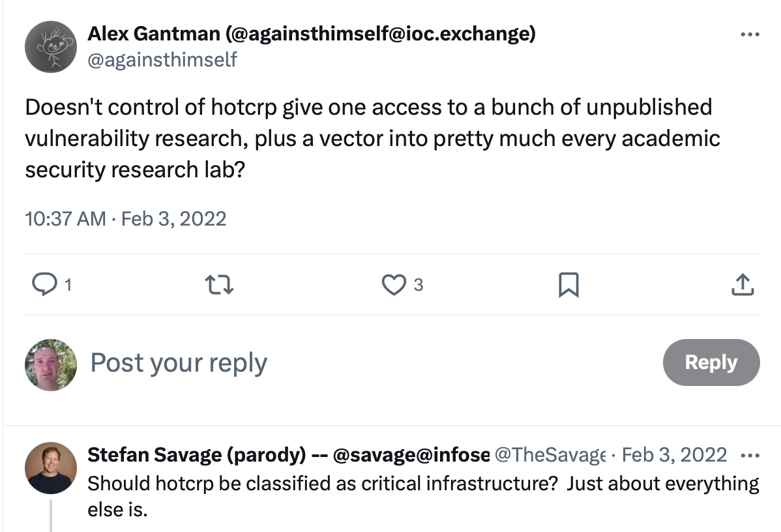Like the tweet with heart icon
This screenshot has height=532, width=781.
coord(394,284)
